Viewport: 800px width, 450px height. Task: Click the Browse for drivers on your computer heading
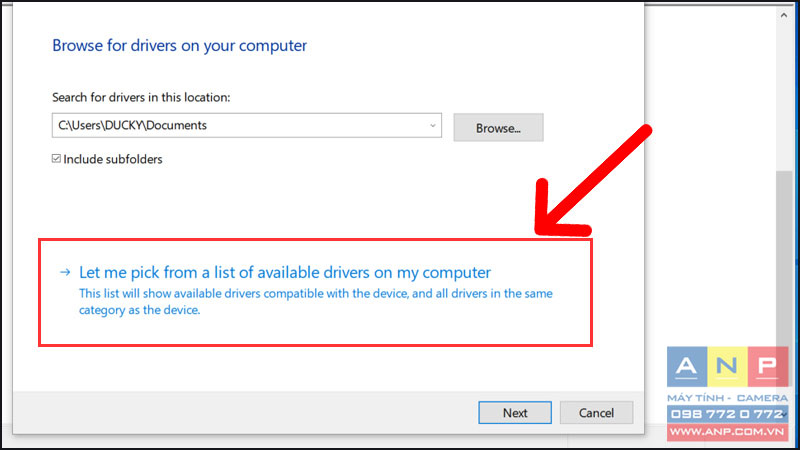pyautogui.click(x=180, y=46)
